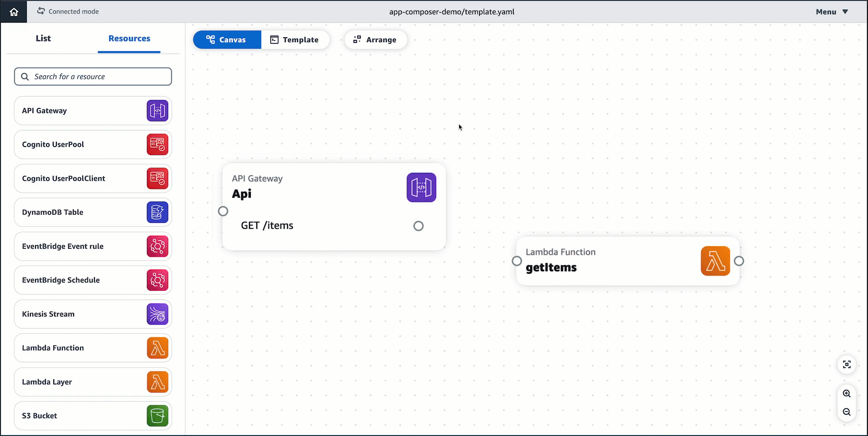The width and height of the screenshot is (868, 436).
Task: Click the getItems right output port
Action: click(x=739, y=261)
